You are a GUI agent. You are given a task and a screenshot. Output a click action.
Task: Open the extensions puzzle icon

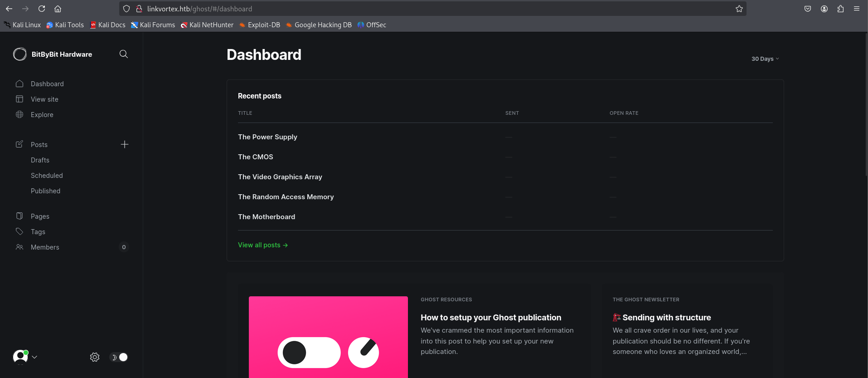coord(840,9)
